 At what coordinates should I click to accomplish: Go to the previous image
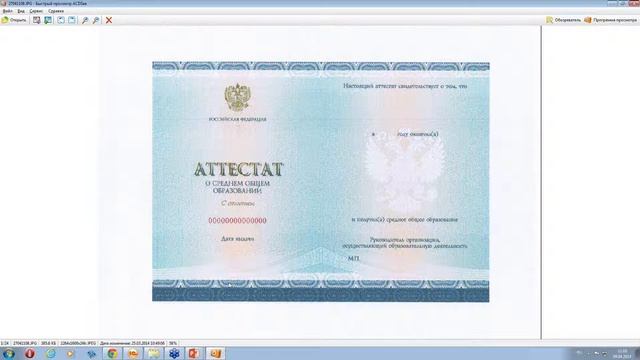pyautogui.click(x=37, y=20)
